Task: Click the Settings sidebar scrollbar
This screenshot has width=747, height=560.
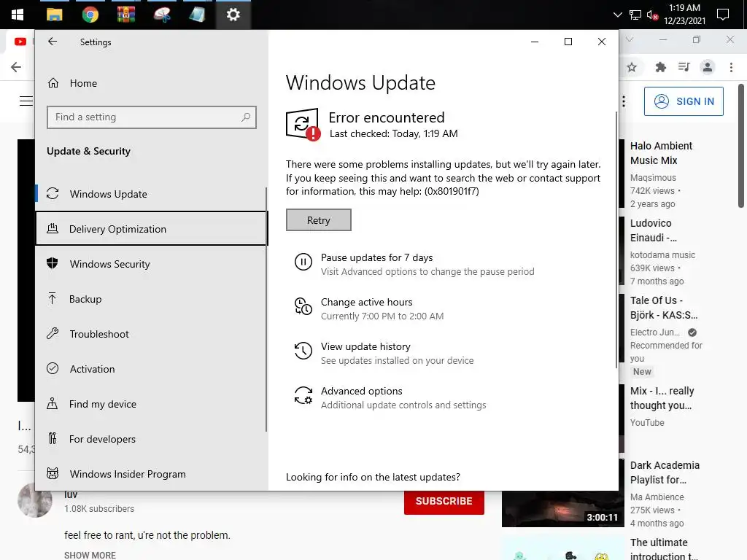Action: 266,309
